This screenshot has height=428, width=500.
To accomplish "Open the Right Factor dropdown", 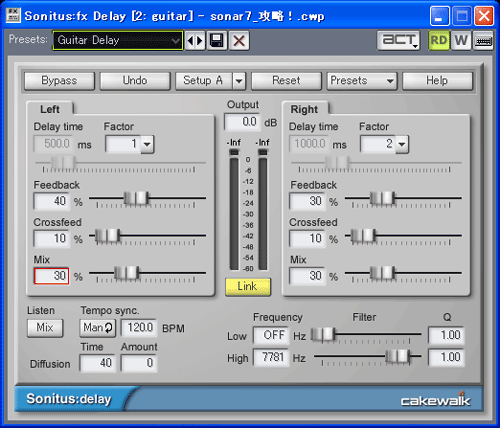I will 402,144.
